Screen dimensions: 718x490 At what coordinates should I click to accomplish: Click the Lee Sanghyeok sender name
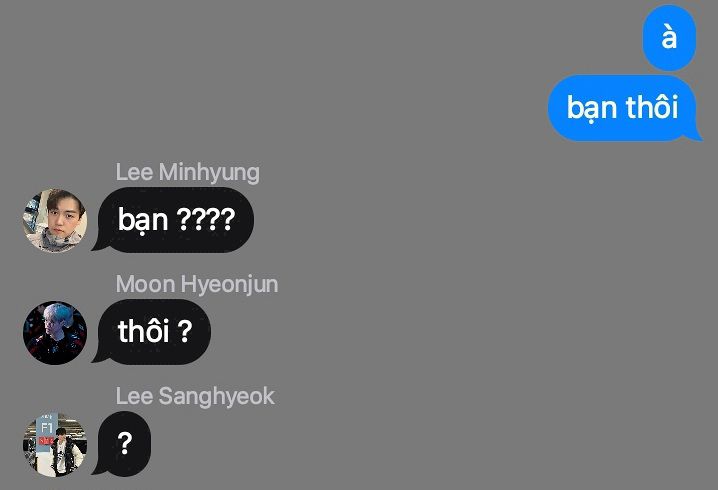pyautogui.click(x=195, y=396)
